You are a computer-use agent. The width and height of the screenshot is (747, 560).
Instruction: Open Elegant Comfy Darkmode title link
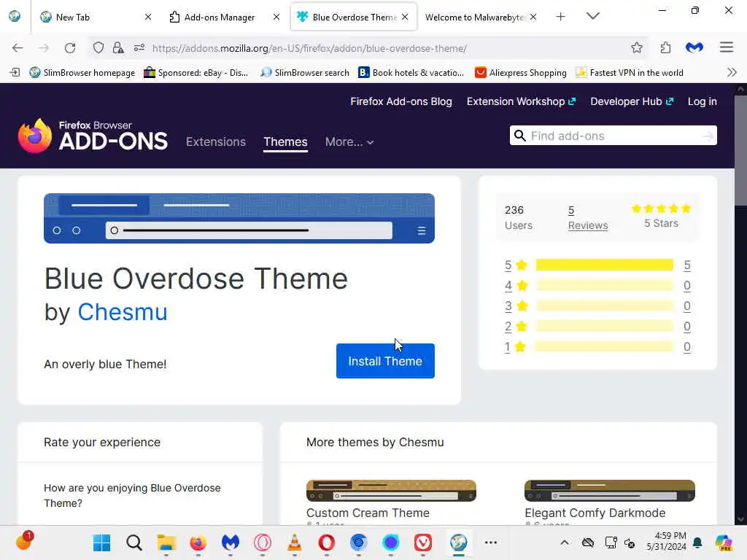click(x=595, y=513)
